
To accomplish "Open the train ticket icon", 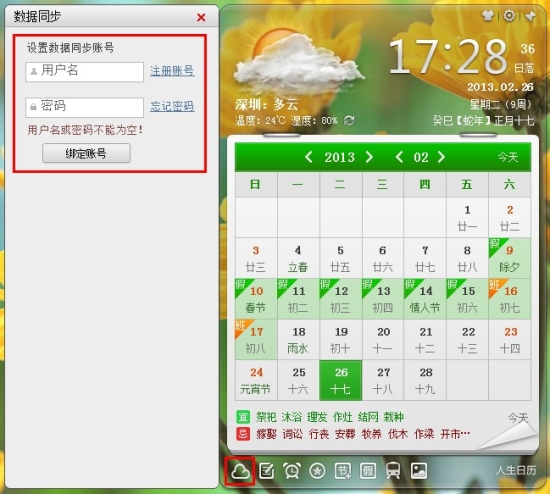I will [x=393, y=471].
